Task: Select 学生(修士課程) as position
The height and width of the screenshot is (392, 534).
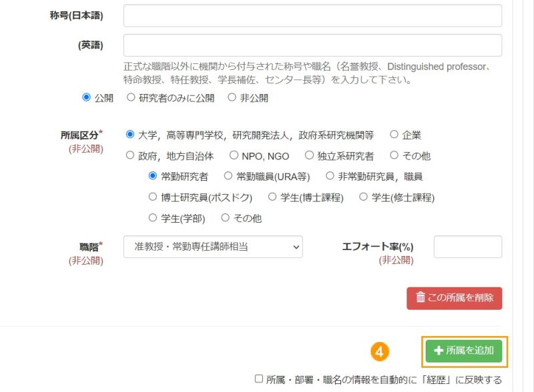Action: click(364, 197)
